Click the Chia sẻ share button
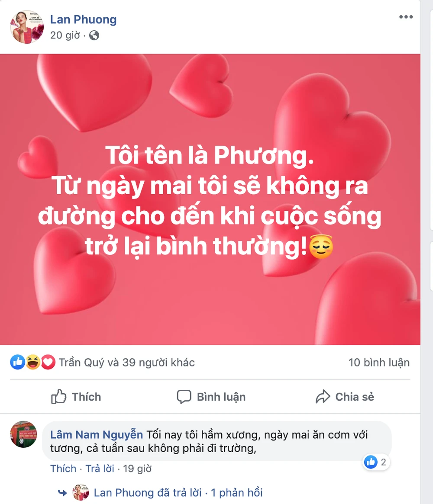433x504 pixels. pos(345,397)
